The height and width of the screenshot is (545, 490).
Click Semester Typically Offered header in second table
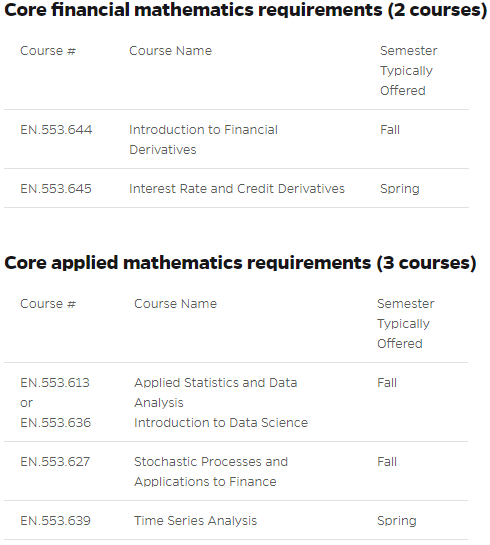[406, 324]
